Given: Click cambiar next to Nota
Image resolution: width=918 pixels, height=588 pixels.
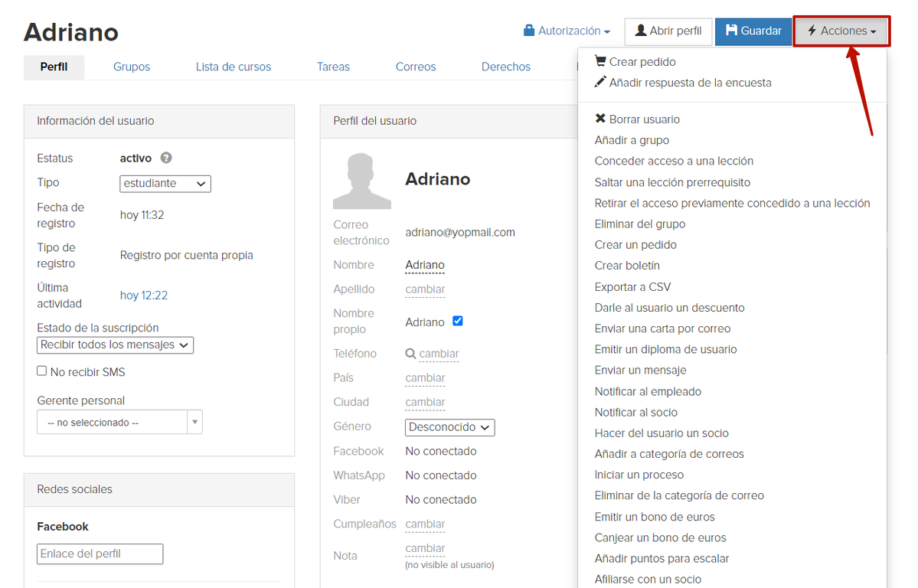Looking at the screenshot, I should coord(425,549).
